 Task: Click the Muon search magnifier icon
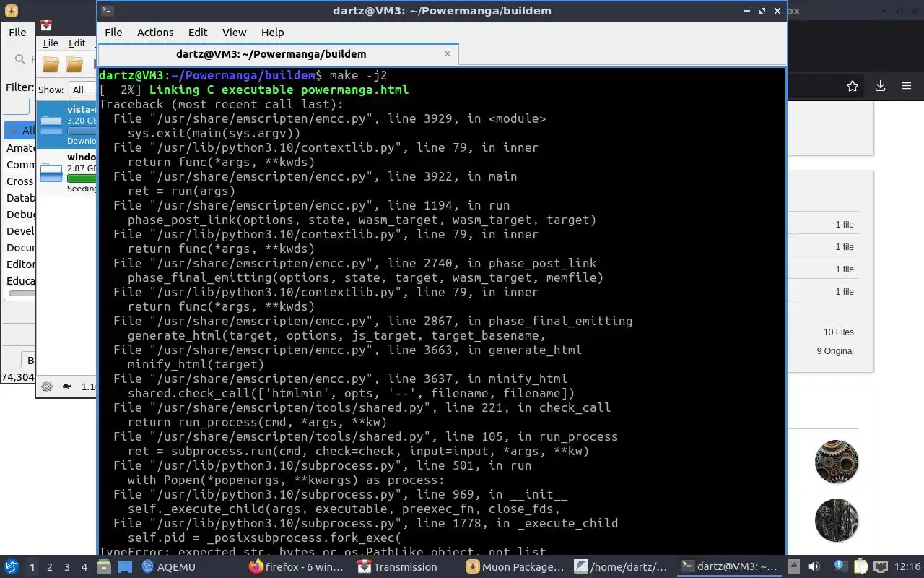pyautogui.click(x=19, y=60)
